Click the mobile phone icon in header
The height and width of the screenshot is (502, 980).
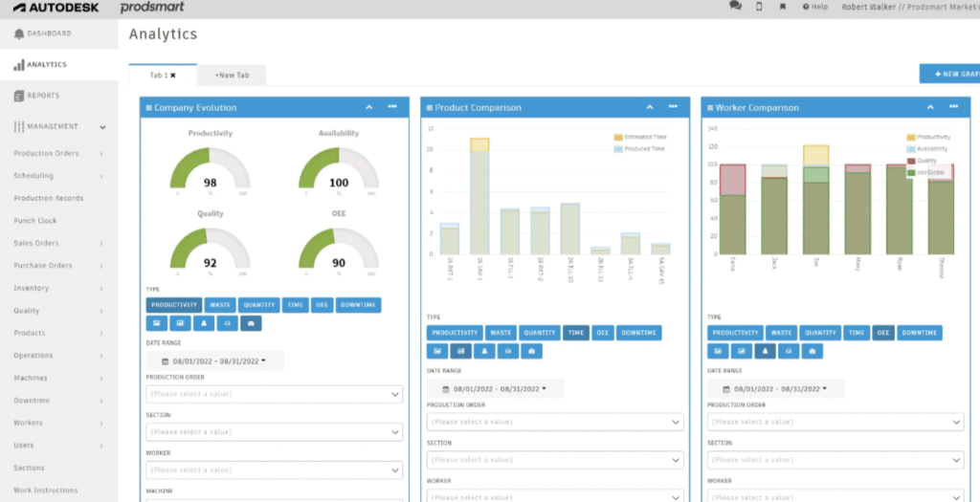[759, 7]
